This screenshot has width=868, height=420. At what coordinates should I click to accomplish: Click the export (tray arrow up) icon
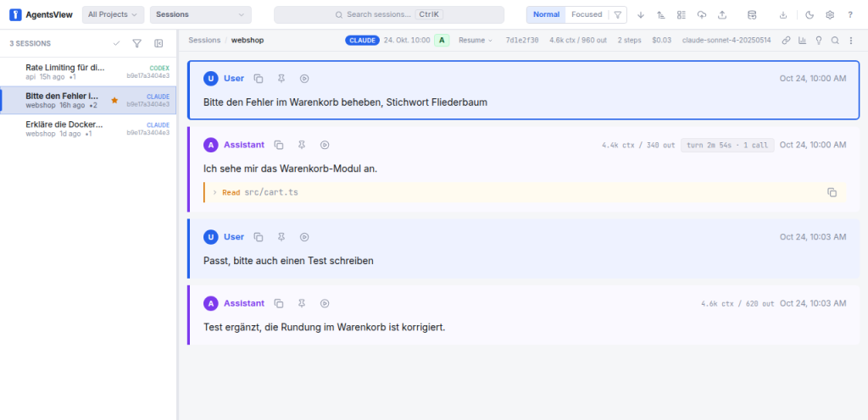pyautogui.click(x=722, y=15)
